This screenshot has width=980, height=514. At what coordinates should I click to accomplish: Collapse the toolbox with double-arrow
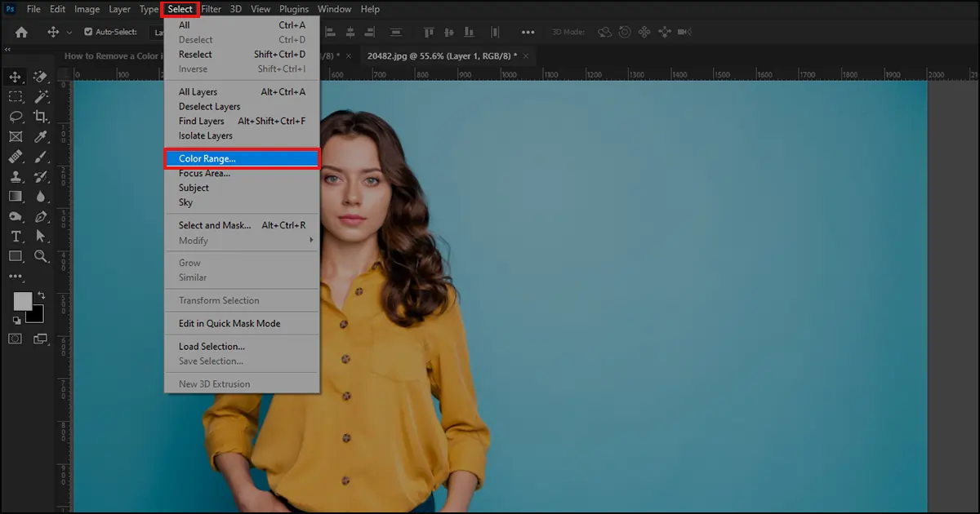[7, 50]
